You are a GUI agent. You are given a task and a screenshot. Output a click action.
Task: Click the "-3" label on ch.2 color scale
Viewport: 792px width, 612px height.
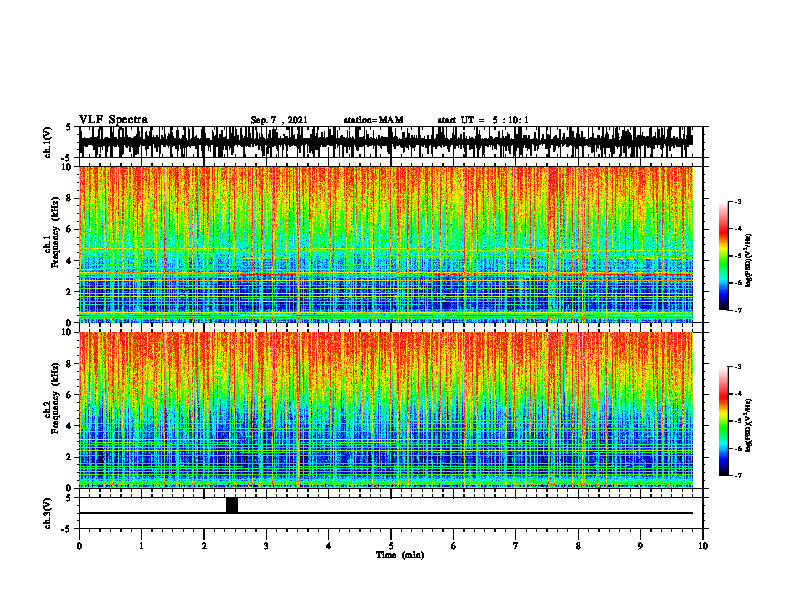737,367
